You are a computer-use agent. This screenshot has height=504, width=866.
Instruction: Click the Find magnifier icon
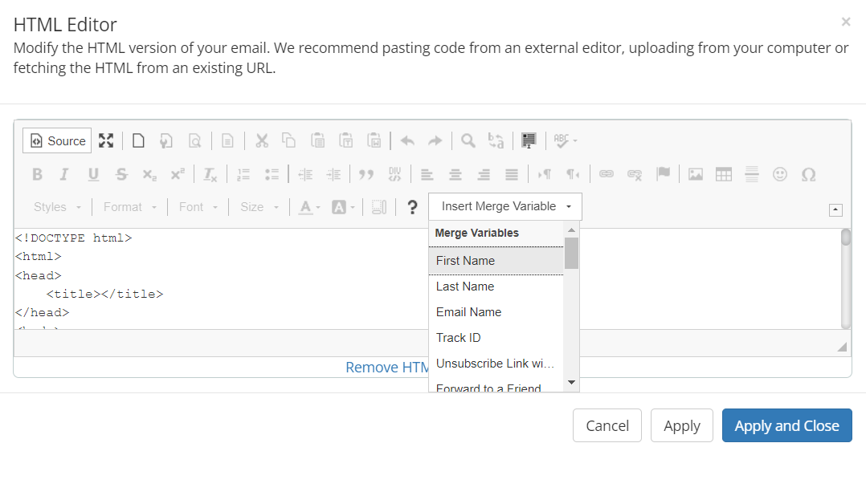(468, 140)
